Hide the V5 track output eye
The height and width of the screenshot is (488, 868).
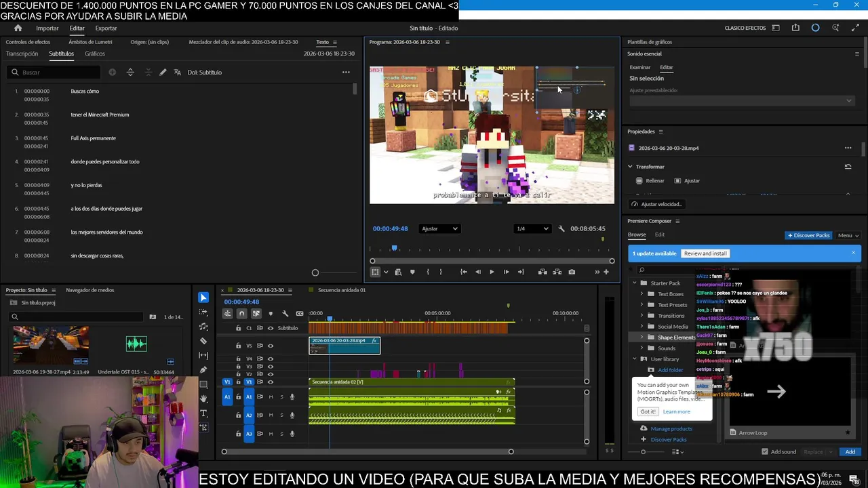tap(271, 346)
